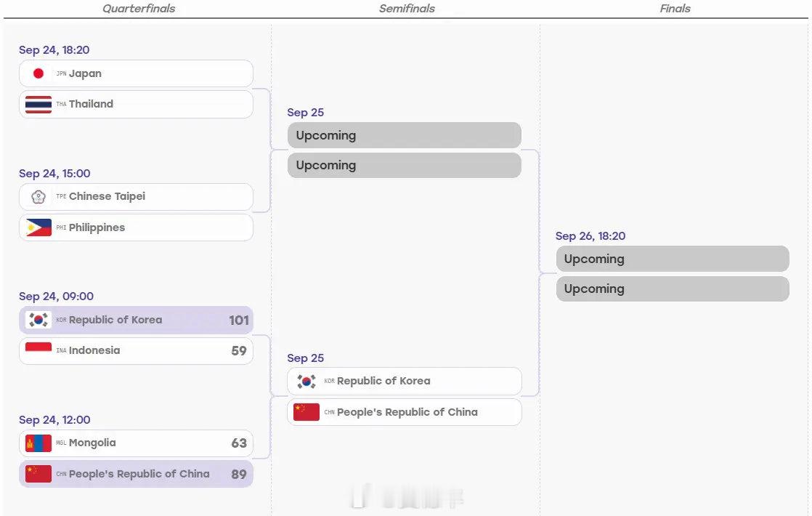
Task: Click the "Philippines" team name
Action: pos(97,227)
